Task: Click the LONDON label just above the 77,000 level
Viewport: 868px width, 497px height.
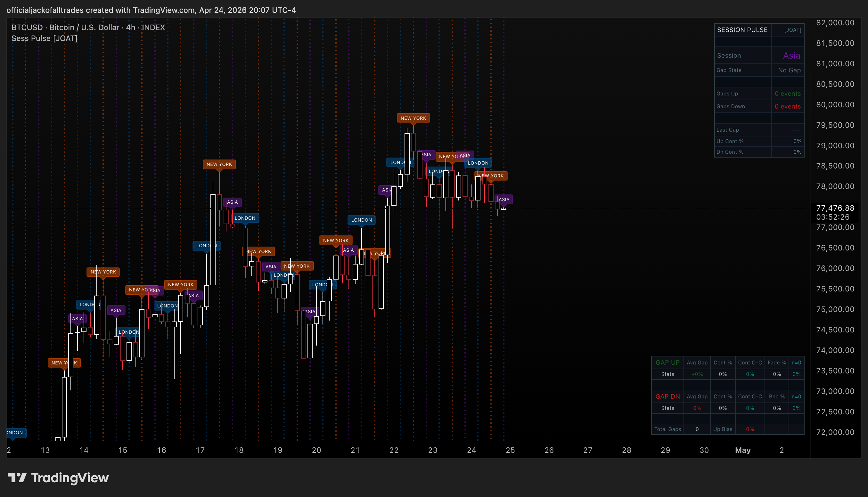Action: [362, 220]
